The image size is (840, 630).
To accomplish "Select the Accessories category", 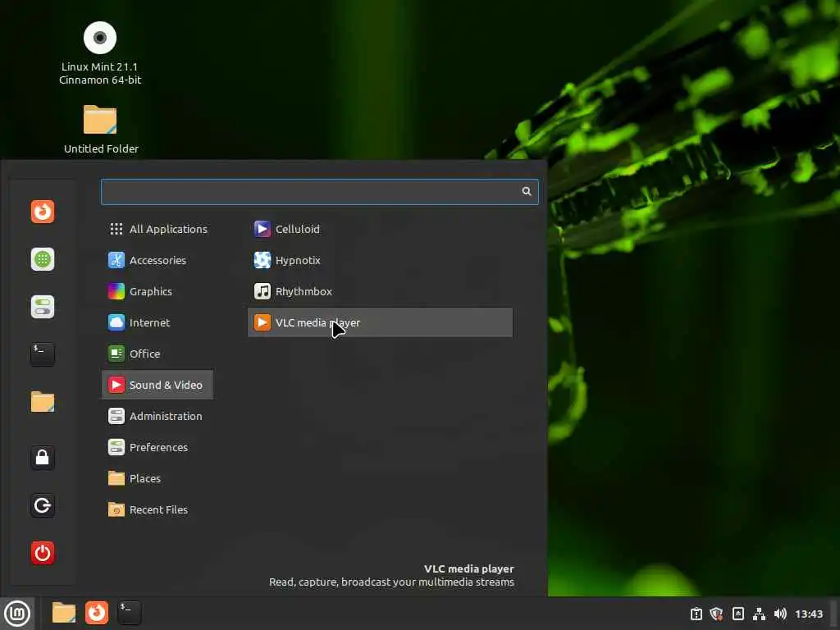I will point(157,260).
